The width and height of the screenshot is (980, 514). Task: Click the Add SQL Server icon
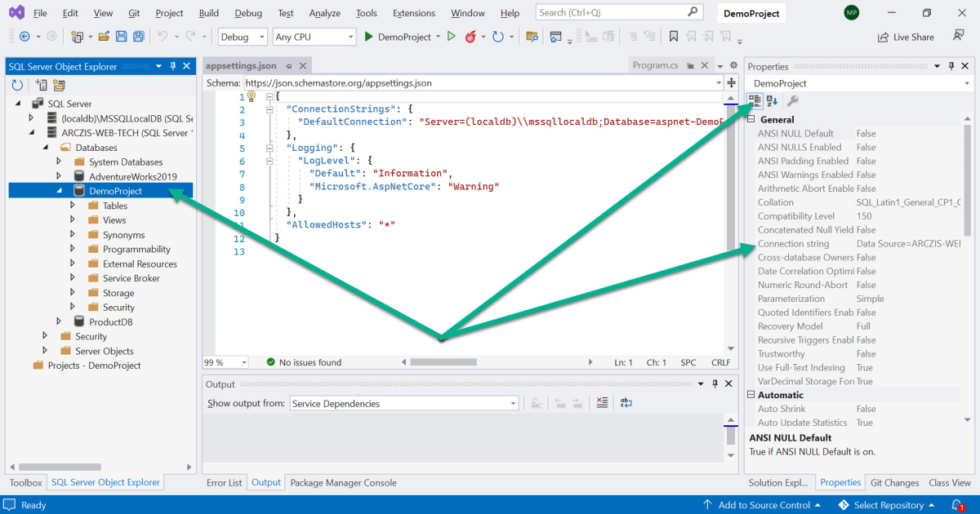click(x=41, y=85)
